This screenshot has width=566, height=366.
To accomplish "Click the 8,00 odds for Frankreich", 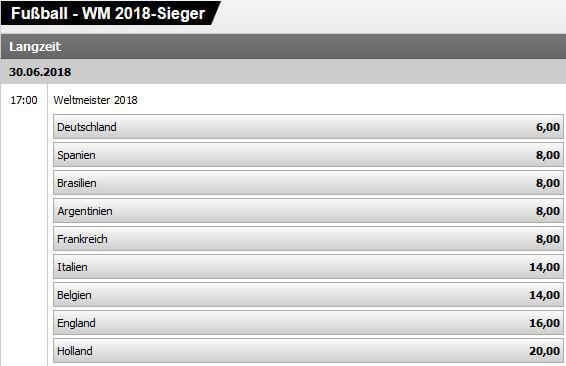I will pos(548,239).
